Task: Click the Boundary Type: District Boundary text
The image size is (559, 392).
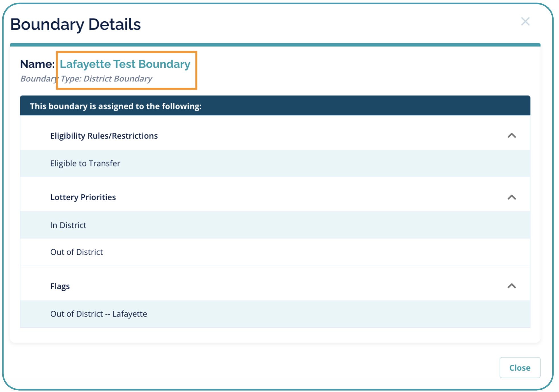Action: click(86, 79)
